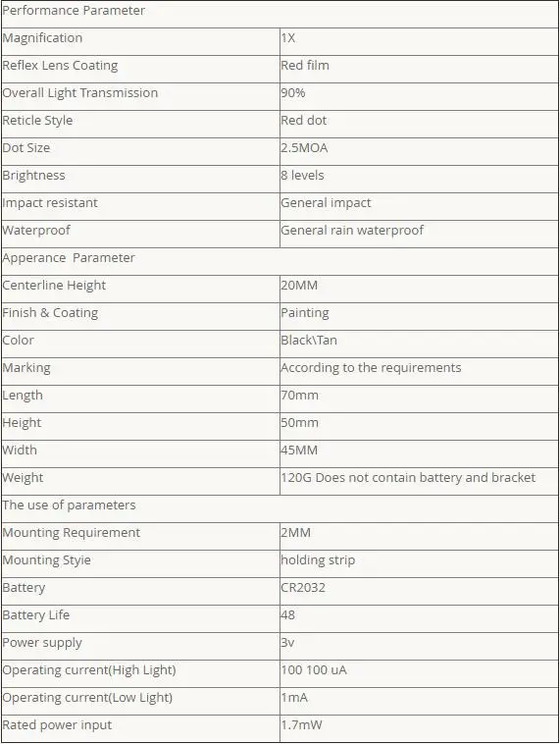Click the Operating current(High Light) label
This screenshot has height=744, width=560.
[89, 670]
